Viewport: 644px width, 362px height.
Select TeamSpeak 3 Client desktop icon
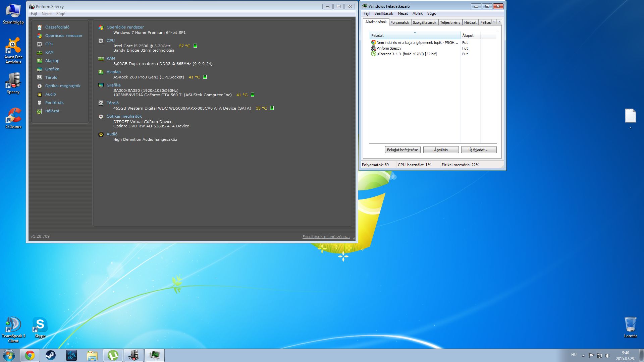[x=13, y=329]
